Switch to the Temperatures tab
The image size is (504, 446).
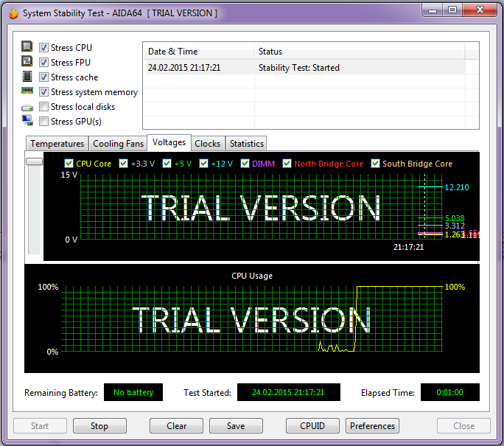[x=57, y=144]
